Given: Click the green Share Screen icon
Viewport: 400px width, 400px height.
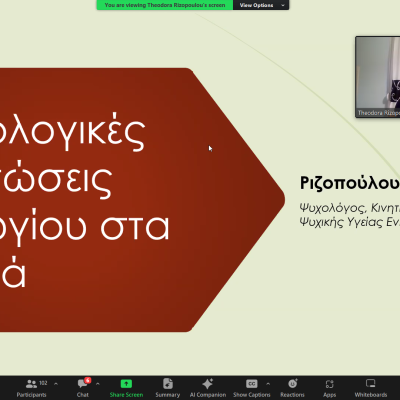Looking at the screenshot, I should click(x=126, y=384).
